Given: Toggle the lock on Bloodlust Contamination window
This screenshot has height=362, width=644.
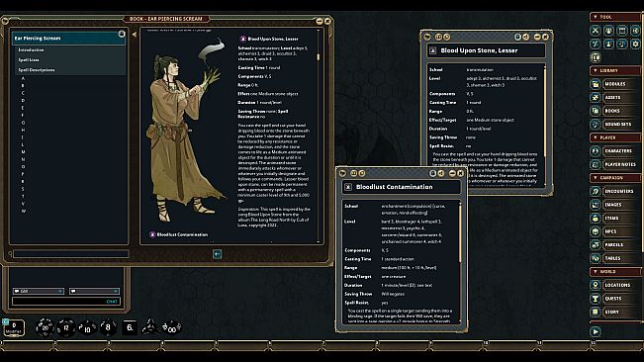Looking at the screenshot, I should point(433,174).
